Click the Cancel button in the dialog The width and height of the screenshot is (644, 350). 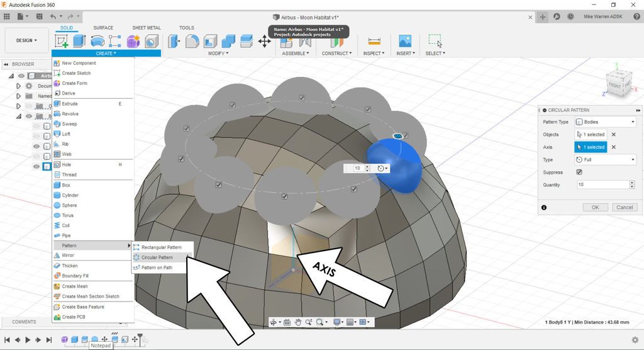[624, 207]
